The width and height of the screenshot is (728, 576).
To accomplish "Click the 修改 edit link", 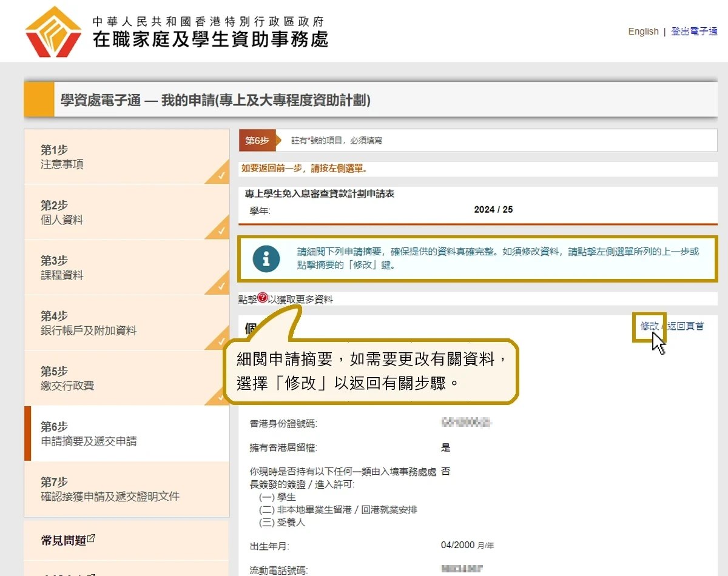I will [649, 326].
